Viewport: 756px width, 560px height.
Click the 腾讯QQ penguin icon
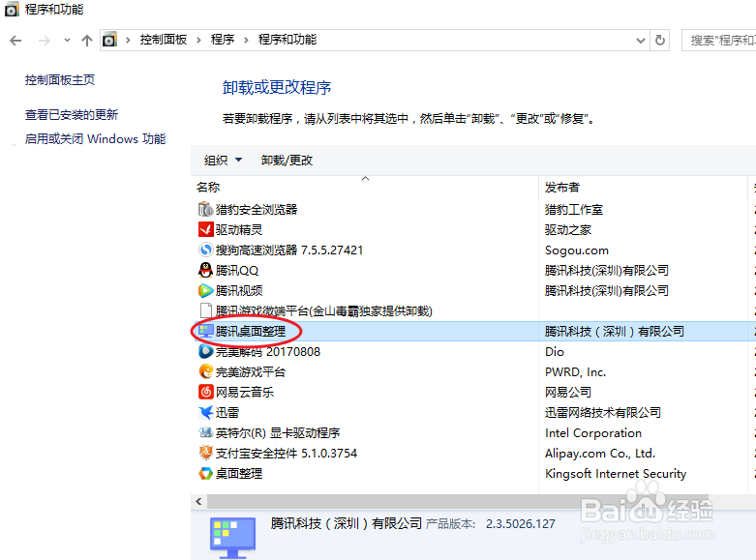[205, 270]
